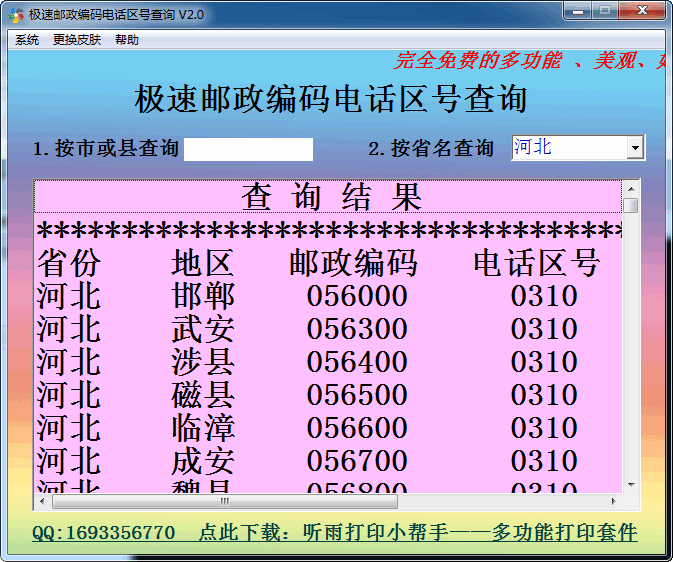Open the 帮助 menu
The width and height of the screenshot is (673, 562).
pos(127,40)
